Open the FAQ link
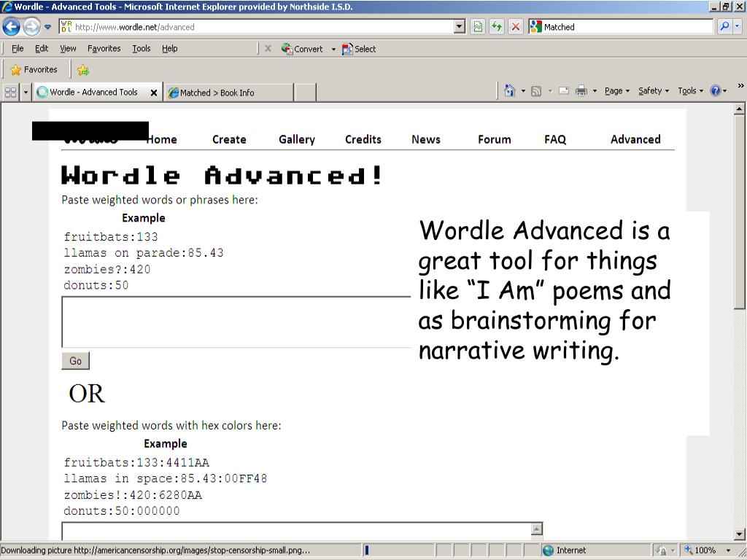The width and height of the screenshot is (747, 560). point(555,139)
